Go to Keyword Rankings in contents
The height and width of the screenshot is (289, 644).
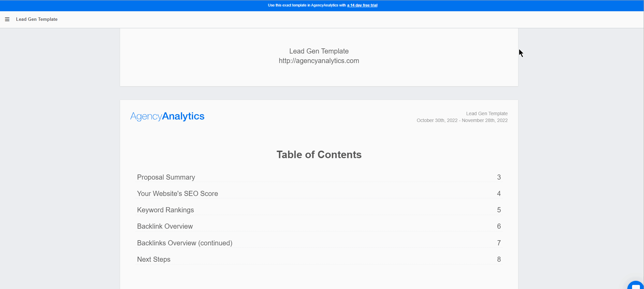(165, 210)
